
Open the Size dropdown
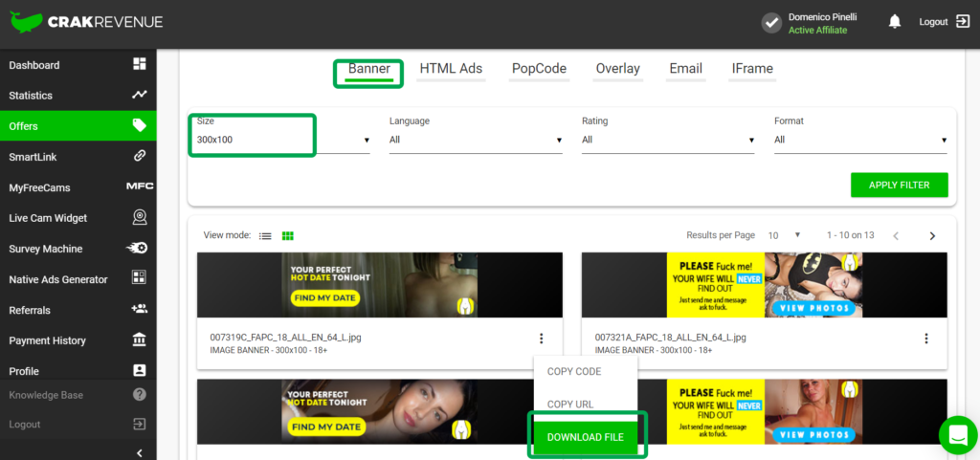[x=283, y=140]
